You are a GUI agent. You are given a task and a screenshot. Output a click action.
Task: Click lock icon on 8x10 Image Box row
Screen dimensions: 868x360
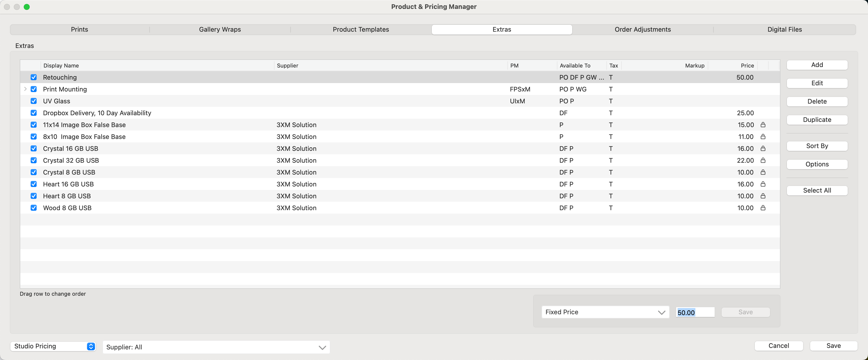tap(763, 136)
